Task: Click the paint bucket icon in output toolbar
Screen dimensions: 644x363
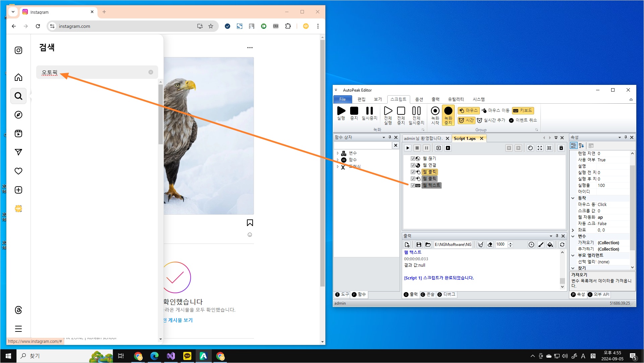Action: (550, 245)
